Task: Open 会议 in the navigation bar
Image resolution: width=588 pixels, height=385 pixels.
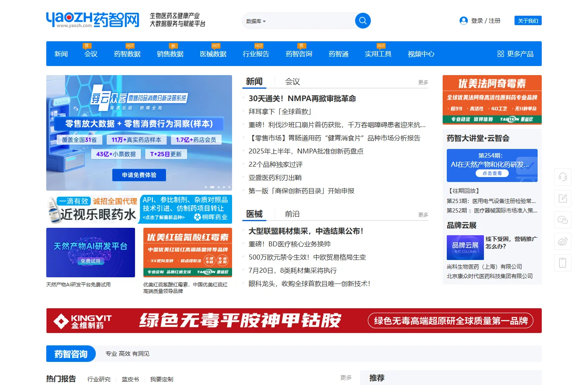Action: [x=91, y=54]
